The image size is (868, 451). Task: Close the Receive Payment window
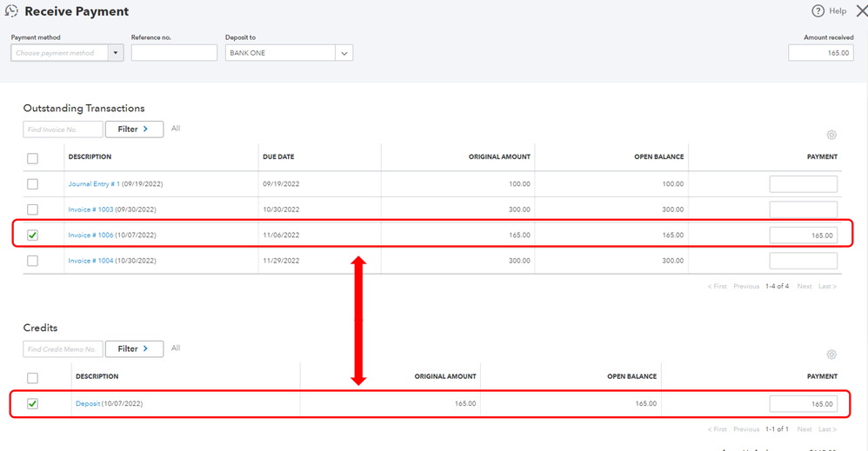861,11
